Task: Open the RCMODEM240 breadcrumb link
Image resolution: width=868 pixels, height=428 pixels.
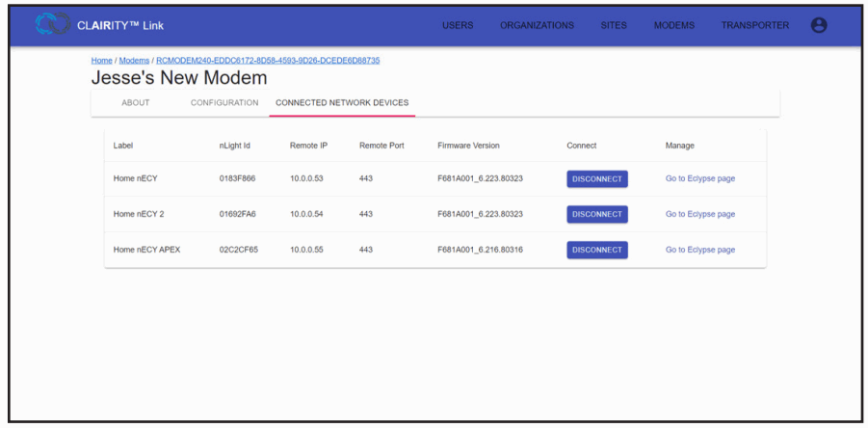Action: tap(268, 61)
